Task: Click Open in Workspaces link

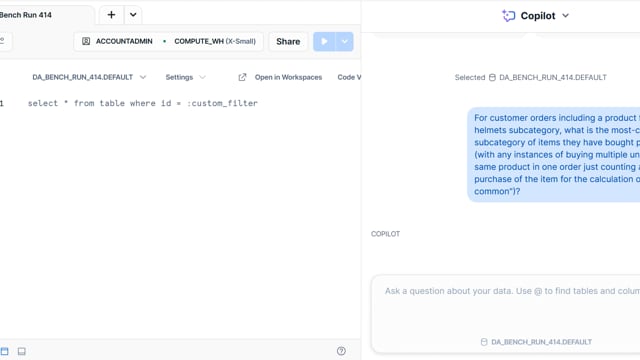Action: pyautogui.click(x=288, y=77)
